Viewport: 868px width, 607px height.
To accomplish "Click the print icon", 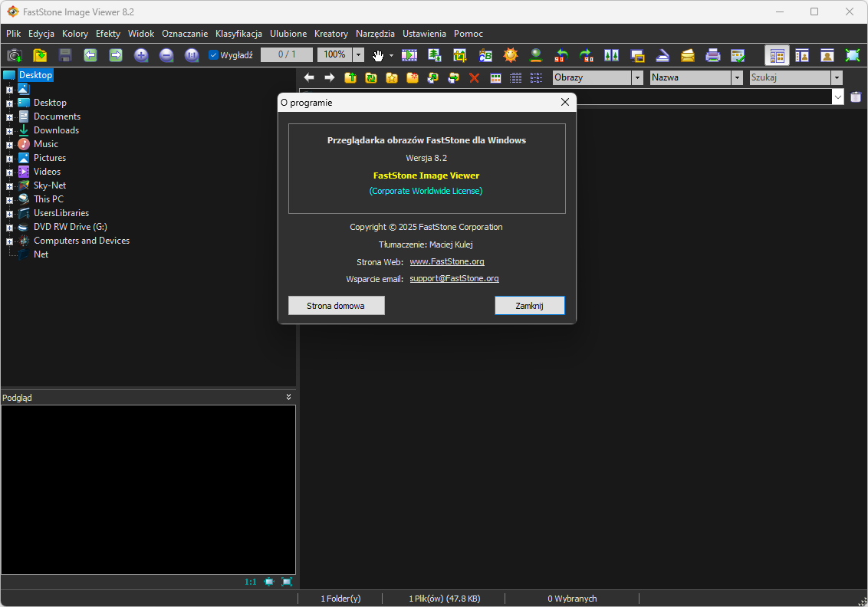I will click(713, 54).
